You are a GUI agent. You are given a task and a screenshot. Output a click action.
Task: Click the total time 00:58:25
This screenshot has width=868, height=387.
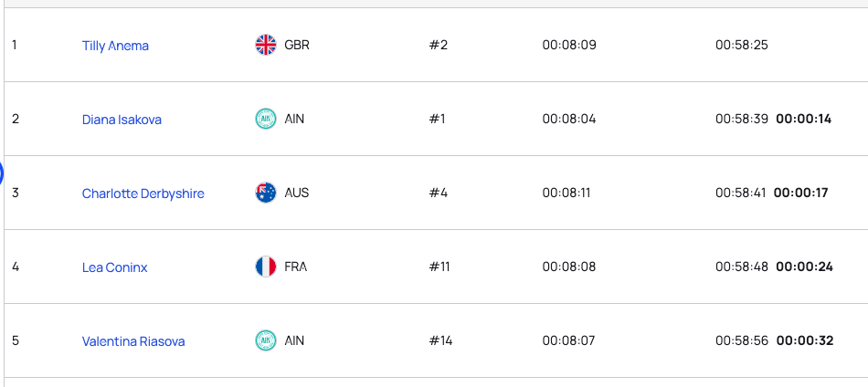[741, 45]
